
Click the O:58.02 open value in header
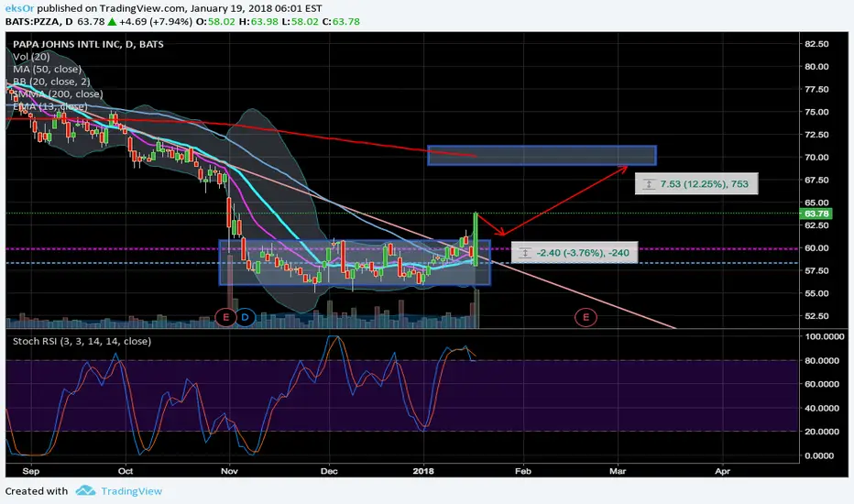(215, 22)
